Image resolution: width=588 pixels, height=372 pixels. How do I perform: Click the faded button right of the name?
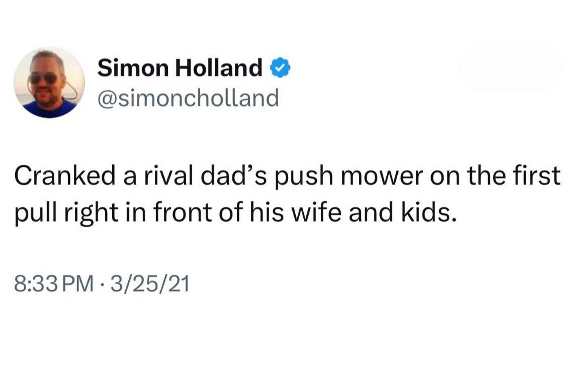[x=510, y=67]
